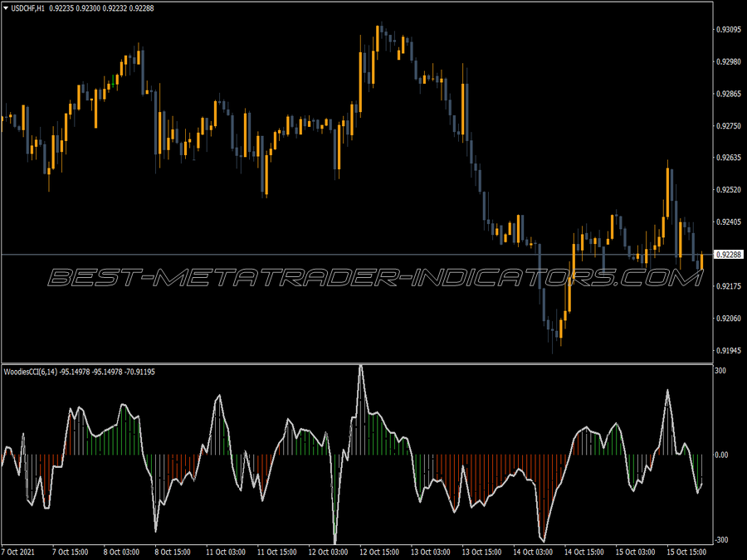Click the 12 Oct 03:00 time label

click(x=328, y=553)
